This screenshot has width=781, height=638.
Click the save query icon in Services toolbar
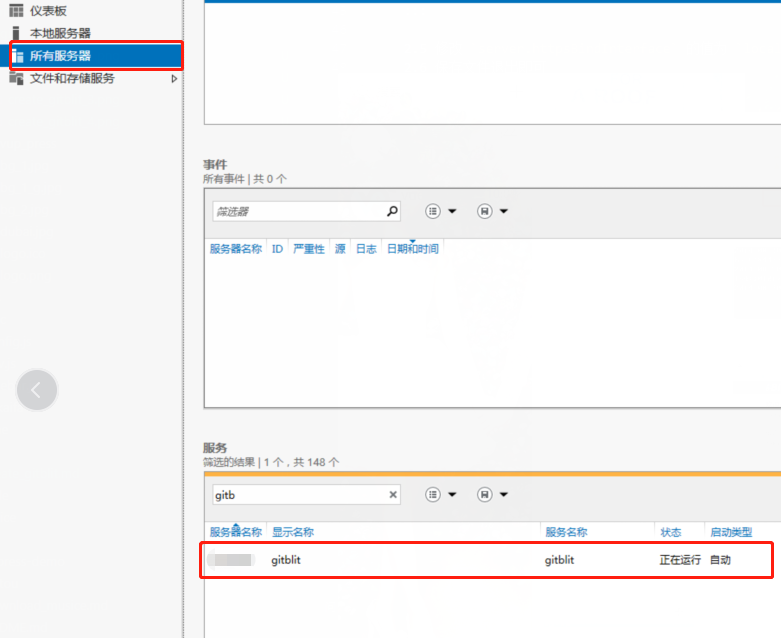484,494
